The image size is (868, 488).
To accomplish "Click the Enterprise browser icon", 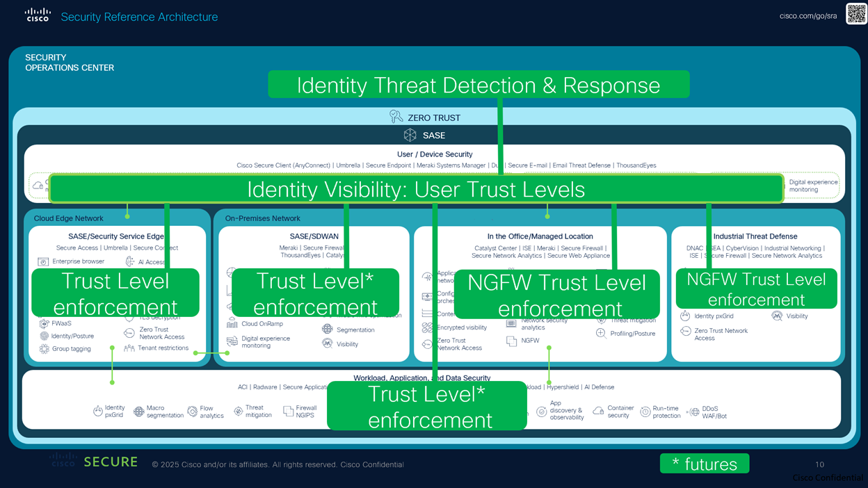I will tap(43, 261).
